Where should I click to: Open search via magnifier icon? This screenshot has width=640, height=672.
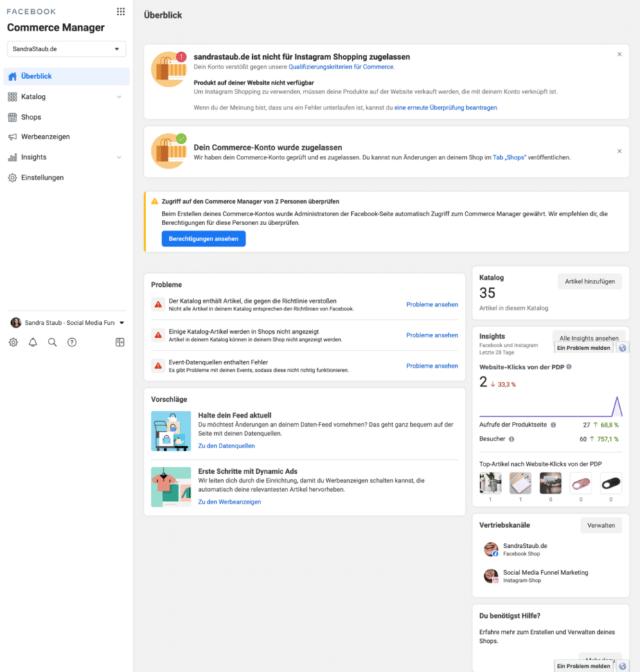52,342
